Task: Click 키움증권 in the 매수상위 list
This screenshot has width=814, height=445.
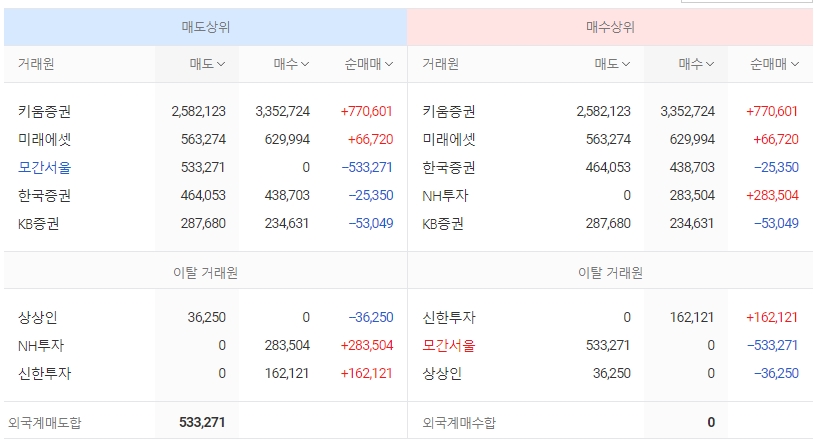Action: pyautogui.click(x=449, y=111)
